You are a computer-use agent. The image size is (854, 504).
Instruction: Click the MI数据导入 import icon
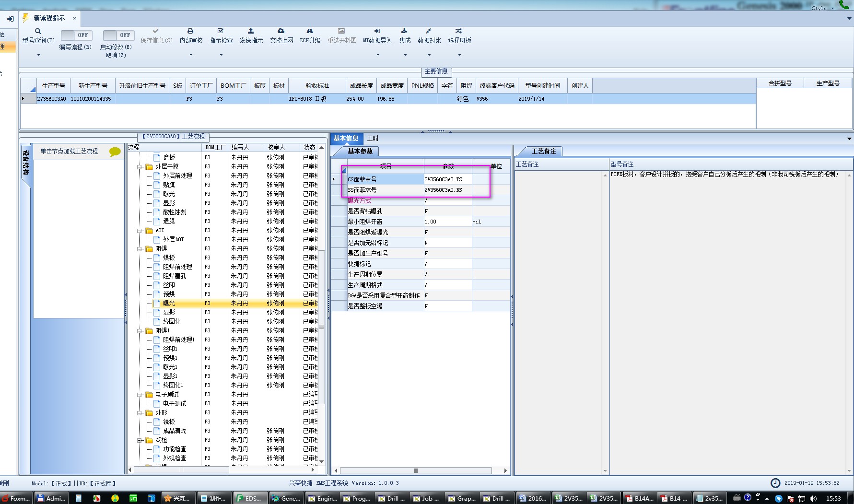coord(377,31)
